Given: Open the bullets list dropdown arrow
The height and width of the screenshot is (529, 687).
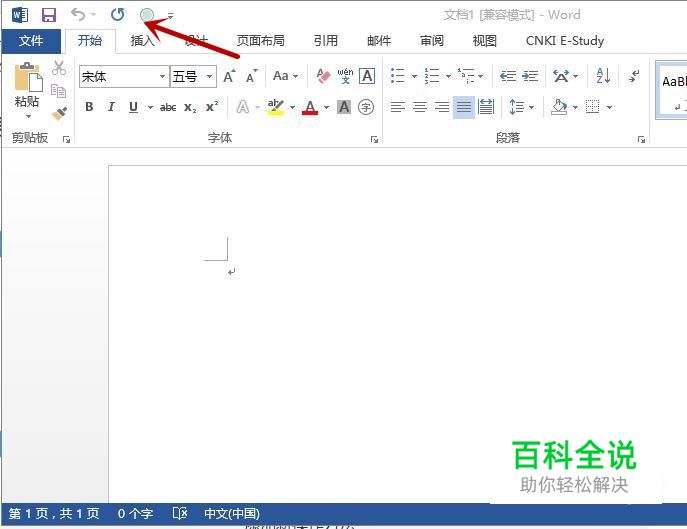Looking at the screenshot, I should pos(414,77).
